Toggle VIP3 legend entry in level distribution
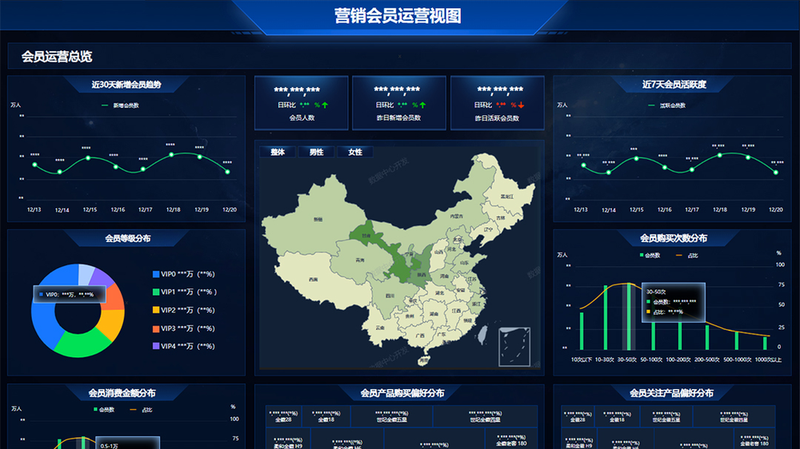This screenshot has height=449, width=800. [x=184, y=329]
